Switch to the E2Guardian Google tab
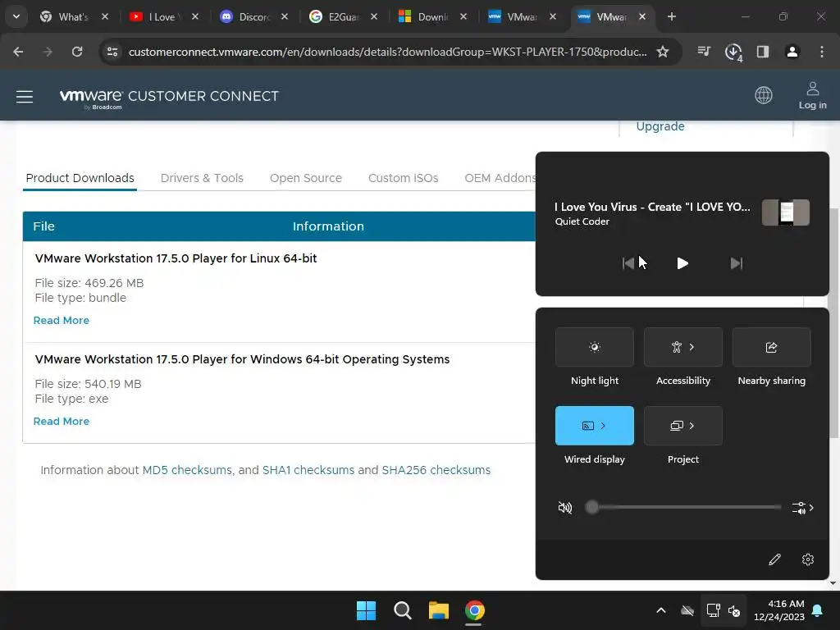Screen dimensions: 840x630 coord(341,17)
